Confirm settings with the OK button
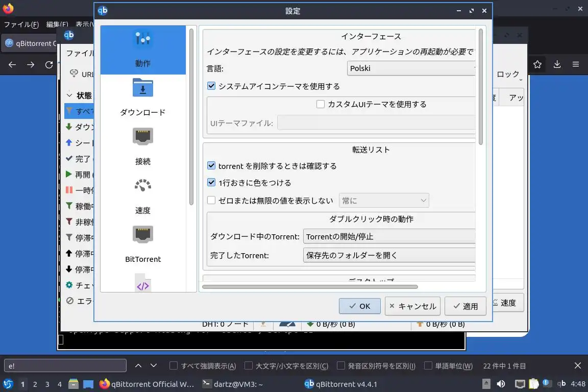The width and height of the screenshot is (588, 392). tap(360, 306)
